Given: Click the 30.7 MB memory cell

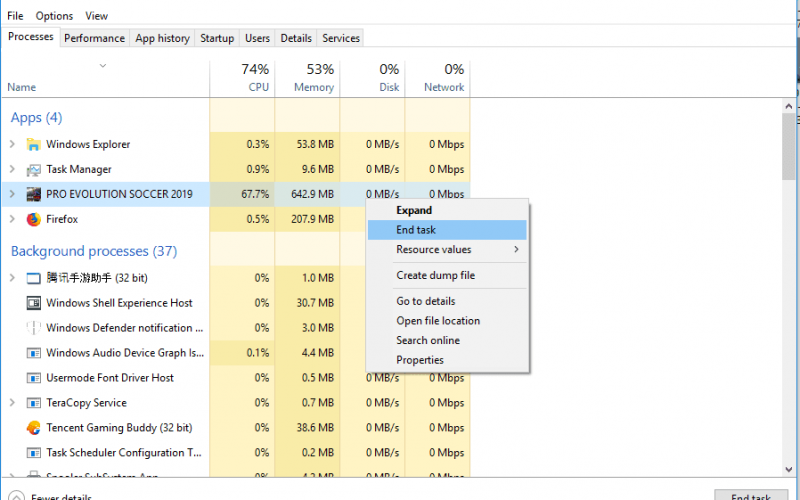Looking at the screenshot, I should 308,303.
